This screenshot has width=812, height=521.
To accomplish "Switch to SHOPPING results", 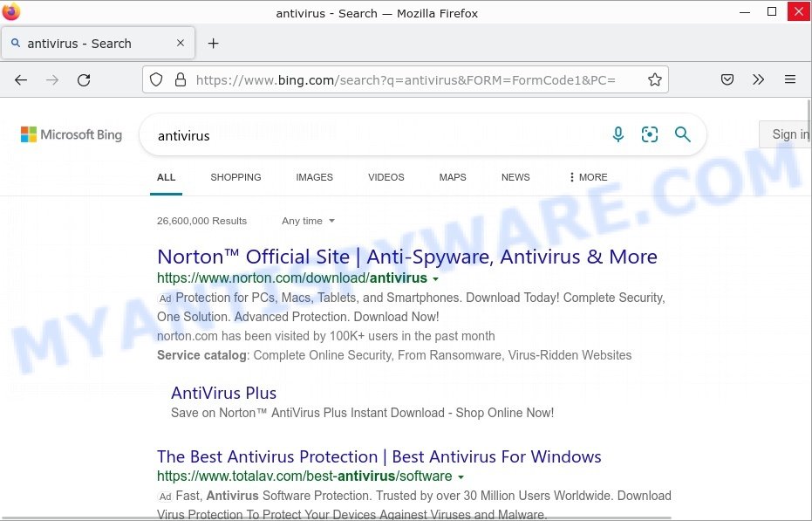I will (235, 177).
